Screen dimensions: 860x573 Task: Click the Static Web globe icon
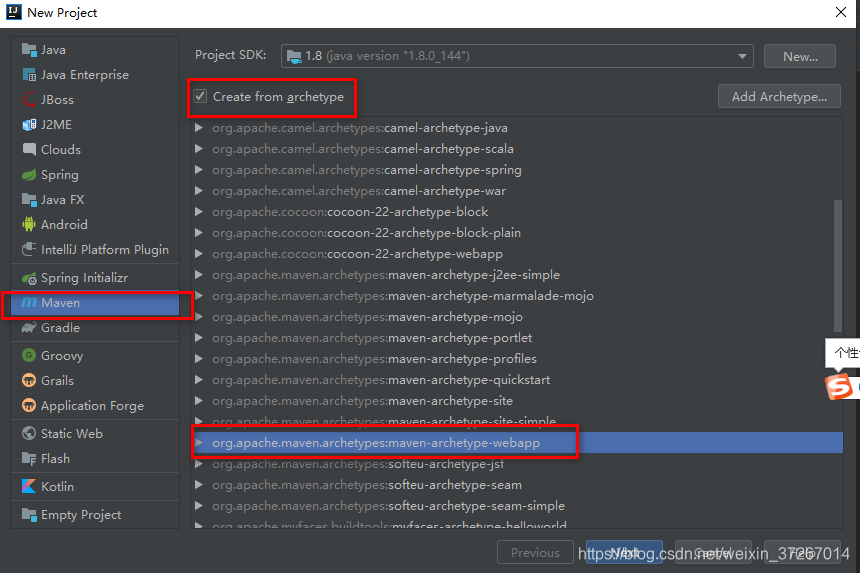(29, 434)
